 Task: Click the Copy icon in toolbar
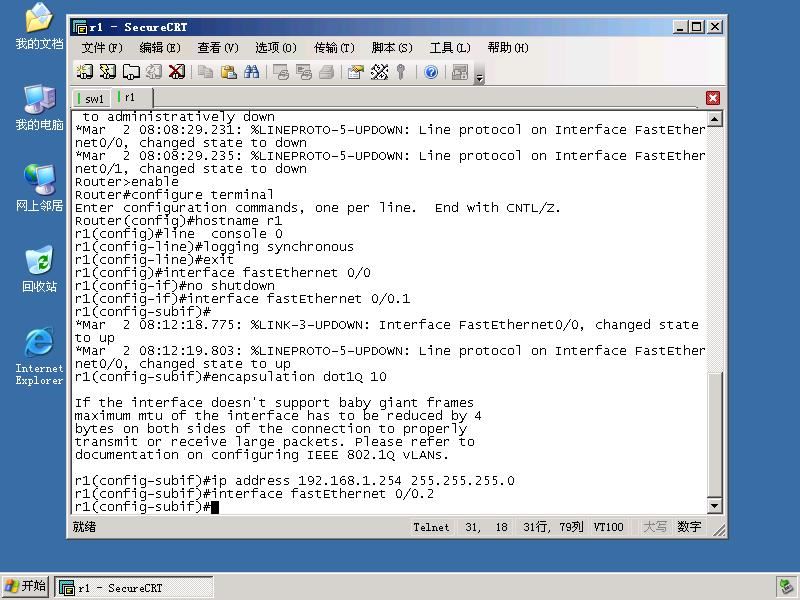[206, 72]
